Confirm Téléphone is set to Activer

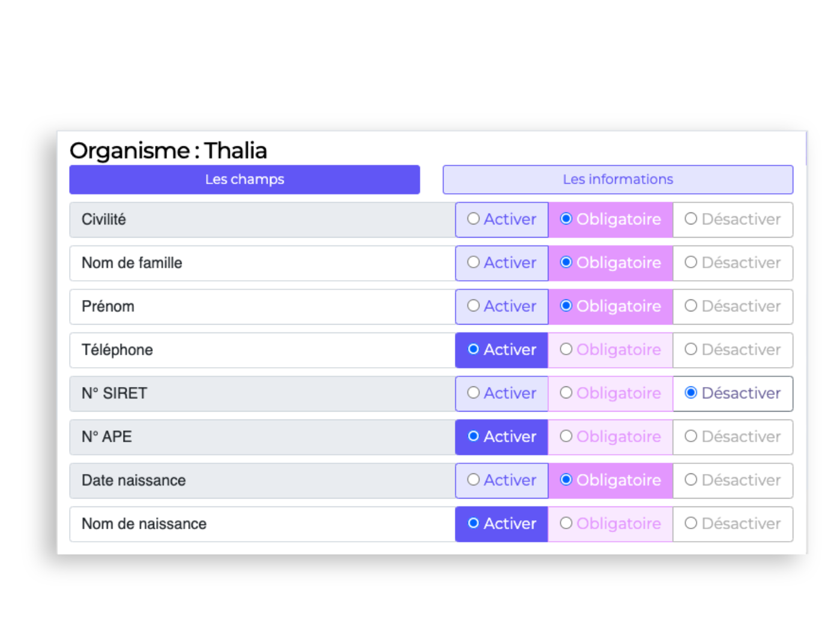(x=502, y=350)
